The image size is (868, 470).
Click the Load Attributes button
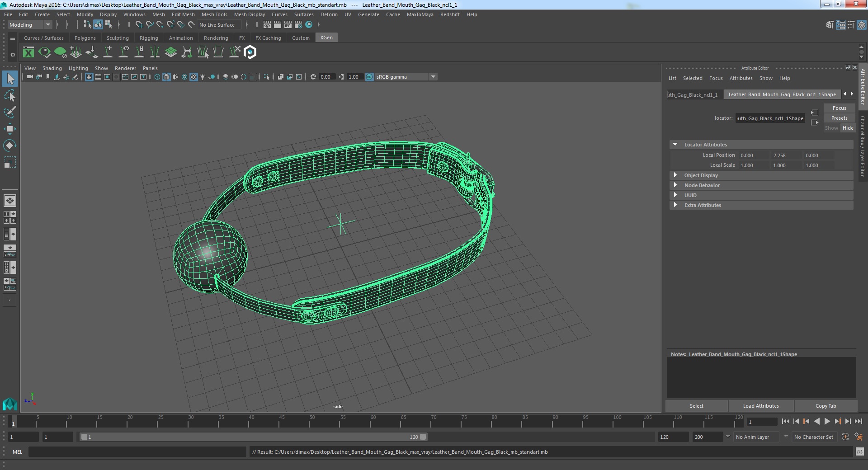point(761,406)
